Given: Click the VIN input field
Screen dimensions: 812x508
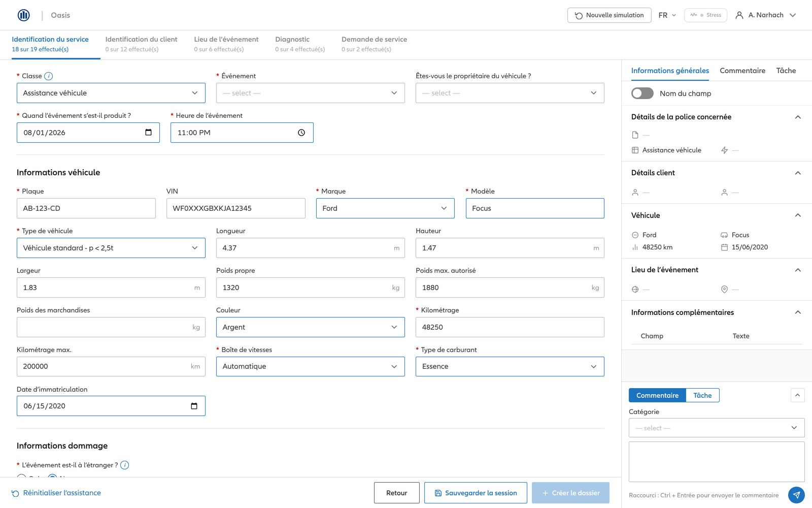Looking at the screenshot, I should tap(236, 208).
